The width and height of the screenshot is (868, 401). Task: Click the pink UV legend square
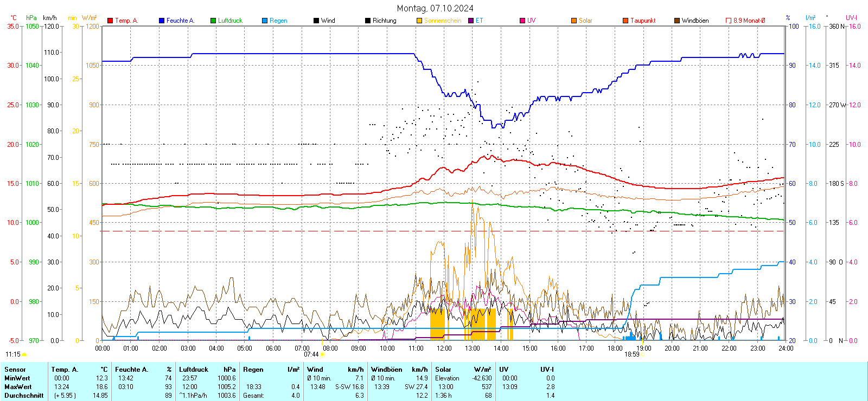(522, 21)
